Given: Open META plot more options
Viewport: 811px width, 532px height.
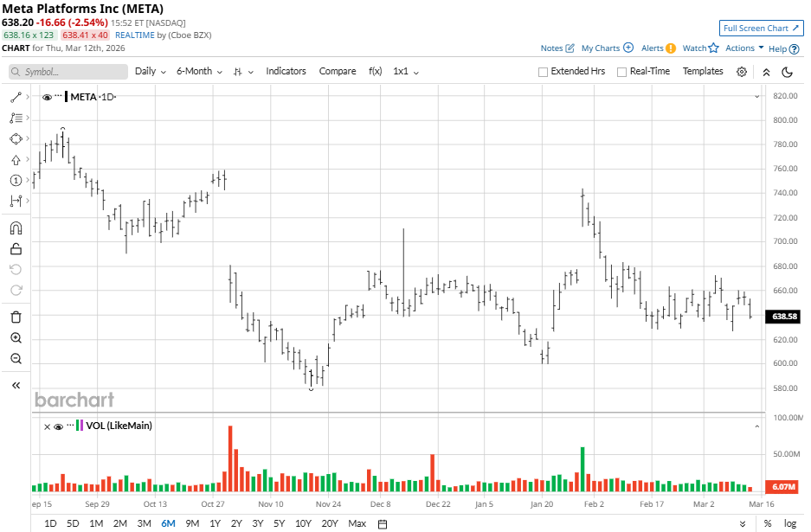Looking at the screenshot, I should pos(59,96).
